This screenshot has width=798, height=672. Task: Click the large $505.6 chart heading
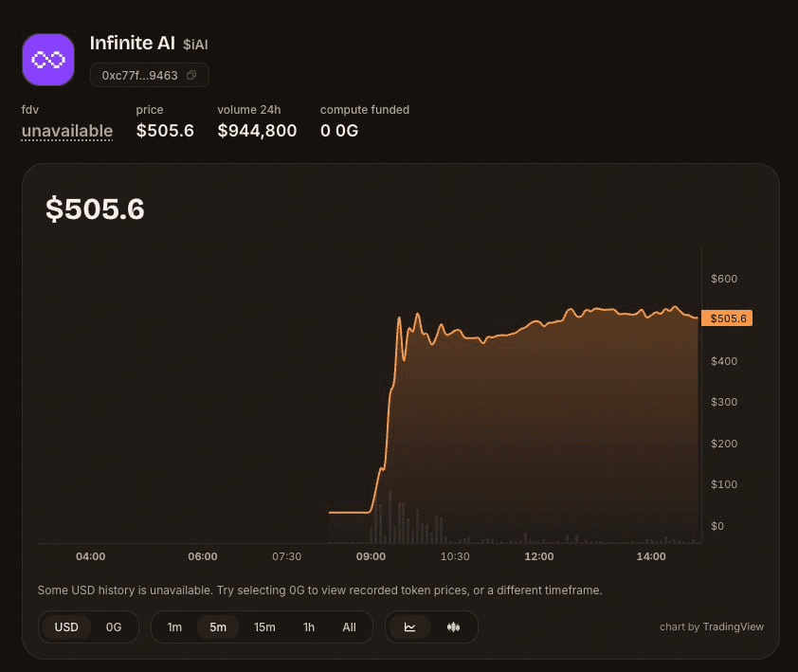95,209
